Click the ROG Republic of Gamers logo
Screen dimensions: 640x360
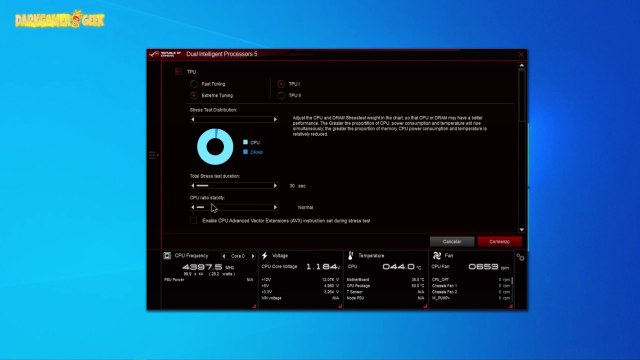(x=165, y=54)
